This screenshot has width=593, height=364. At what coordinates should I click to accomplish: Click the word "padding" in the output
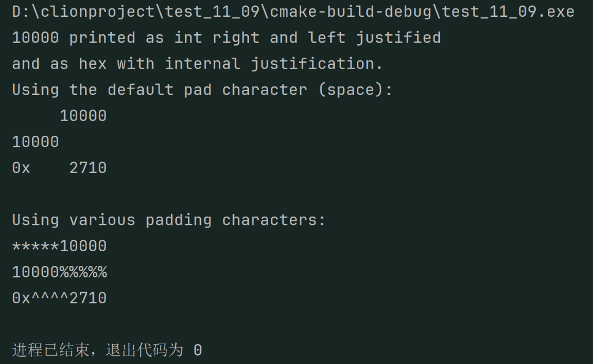[178, 220]
